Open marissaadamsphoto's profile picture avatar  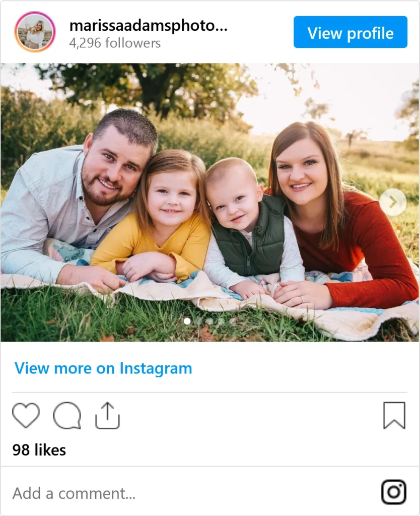pyautogui.click(x=35, y=32)
